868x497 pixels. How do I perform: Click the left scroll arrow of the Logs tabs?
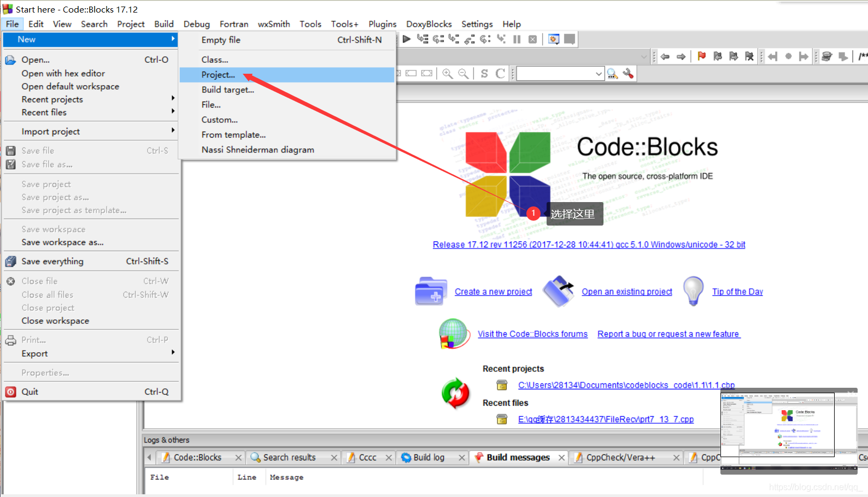(x=149, y=458)
